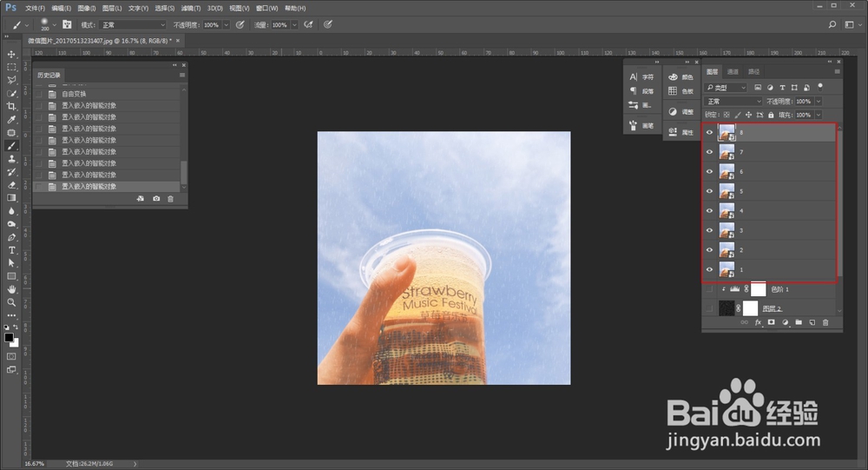The width and height of the screenshot is (868, 470).
Task: Hide layer 5
Action: (x=709, y=191)
